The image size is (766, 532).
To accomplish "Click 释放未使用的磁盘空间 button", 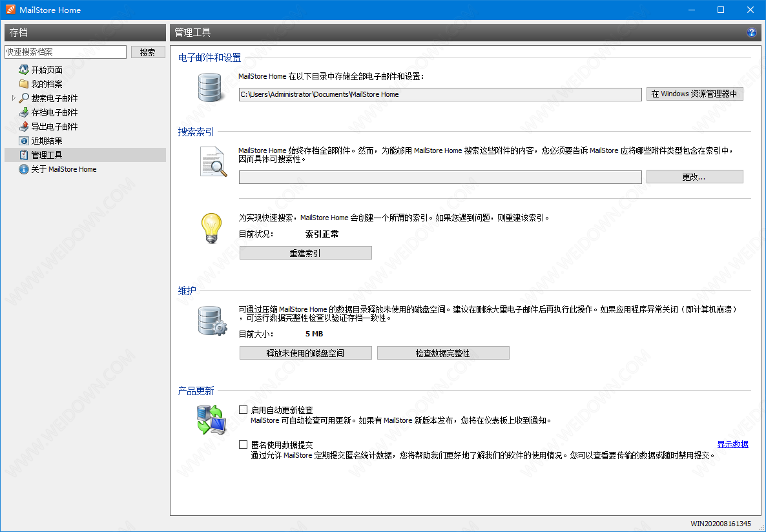I will click(x=305, y=353).
